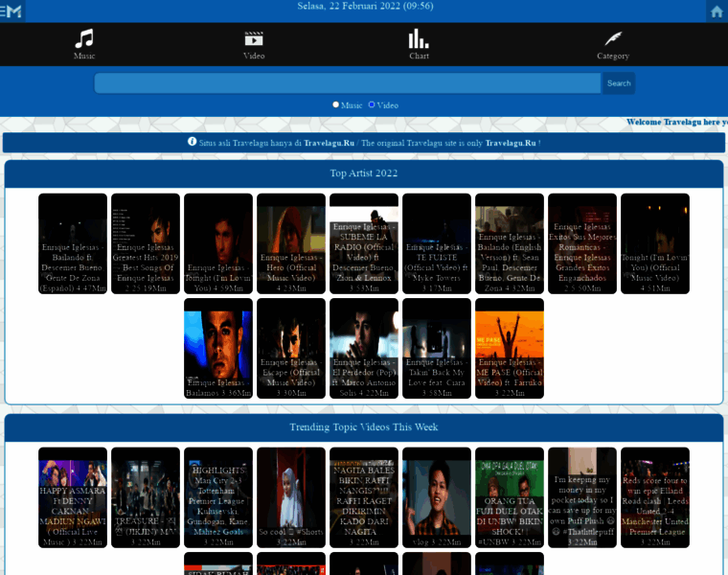Viewport: 728px width, 575px height.
Task: Open Tonight (I'm Lovin' You) 4:59Min video
Action: (x=218, y=243)
